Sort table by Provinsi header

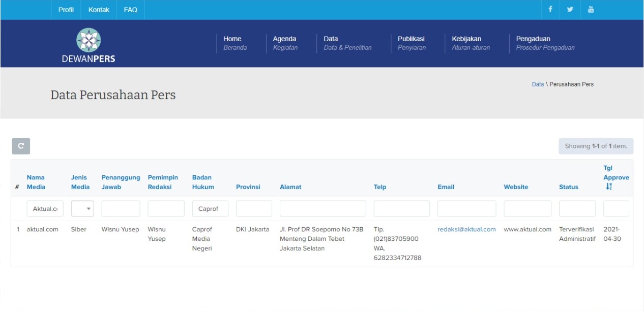248,187
